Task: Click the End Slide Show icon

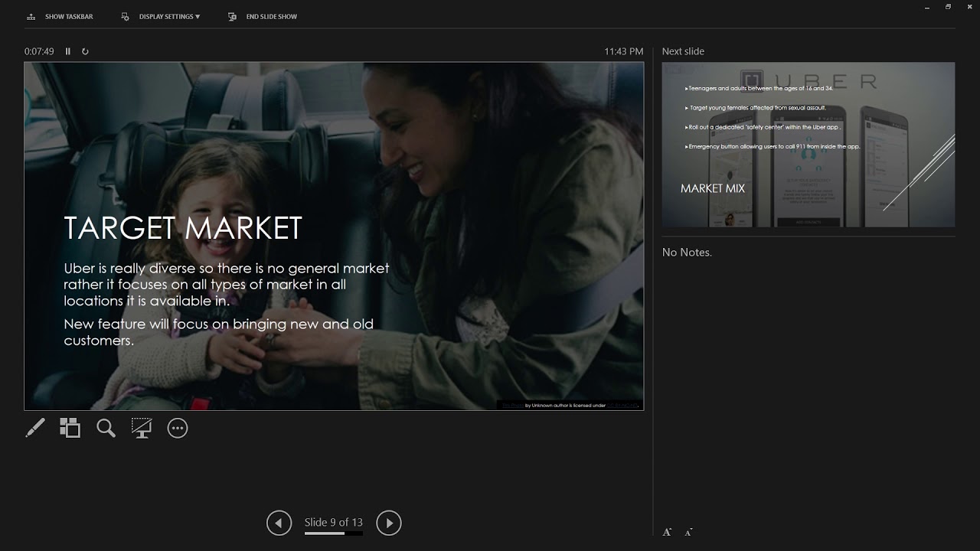Action: tap(232, 16)
